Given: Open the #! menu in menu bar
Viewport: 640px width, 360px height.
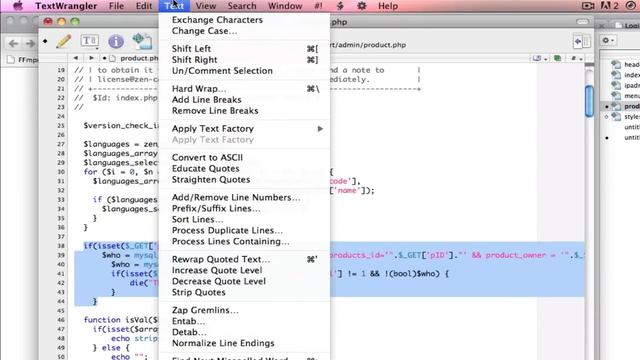Looking at the screenshot, I should pyautogui.click(x=318, y=6).
